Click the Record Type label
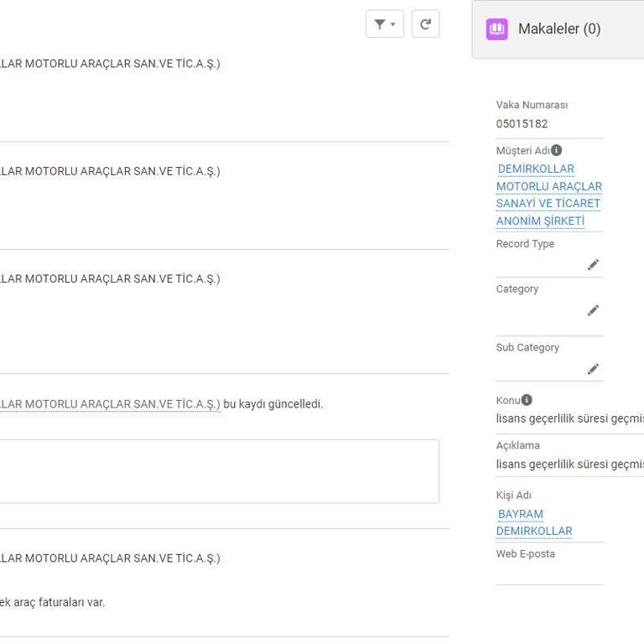Viewport: 644px width, 644px height. click(x=525, y=244)
